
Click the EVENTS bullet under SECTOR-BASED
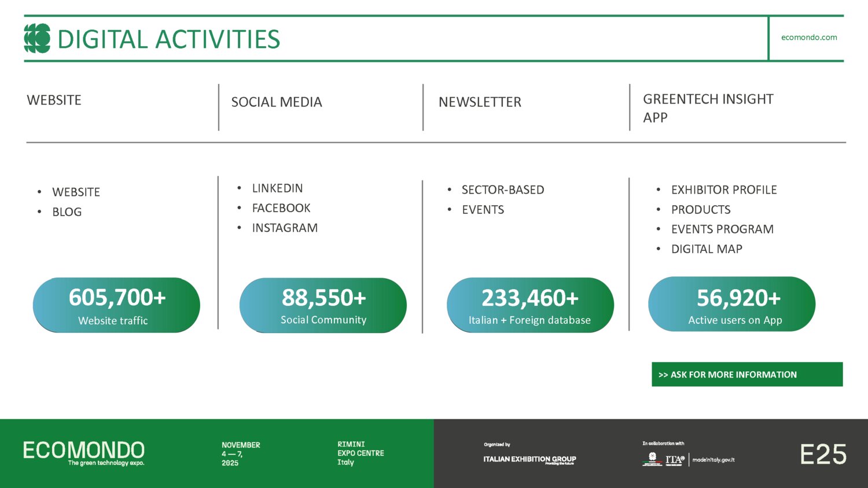pyautogui.click(x=483, y=210)
